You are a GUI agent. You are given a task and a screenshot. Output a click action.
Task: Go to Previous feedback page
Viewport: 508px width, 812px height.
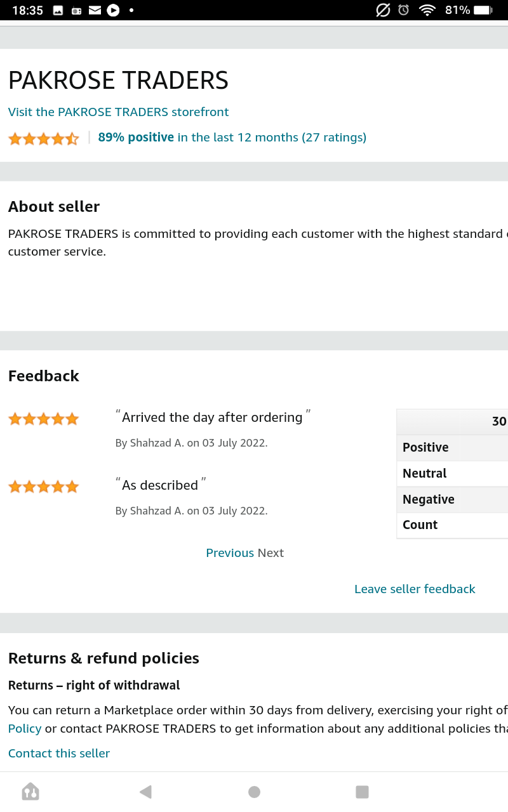pyautogui.click(x=230, y=553)
